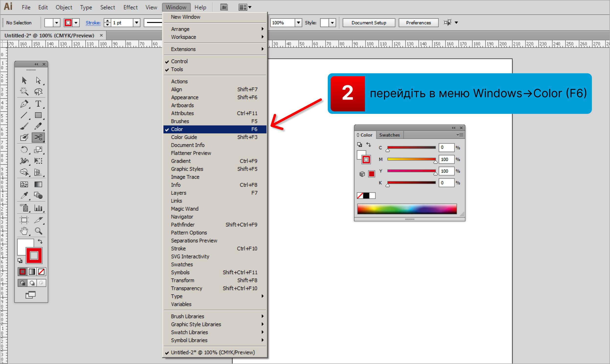This screenshot has width=610, height=364.
Task: Select the Paintbrush tool
Action: pos(24,126)
